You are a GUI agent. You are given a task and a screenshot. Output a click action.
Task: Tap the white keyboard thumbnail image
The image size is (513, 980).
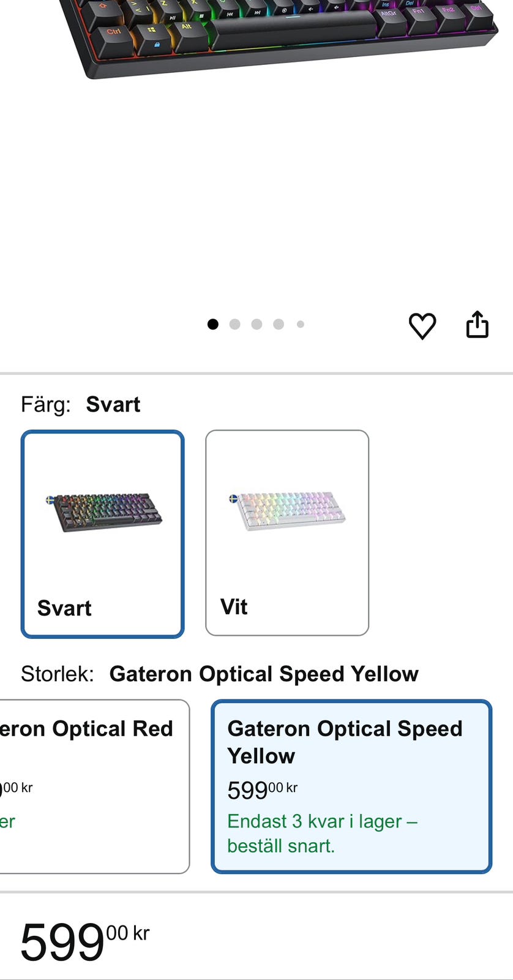tap(286, 511)
